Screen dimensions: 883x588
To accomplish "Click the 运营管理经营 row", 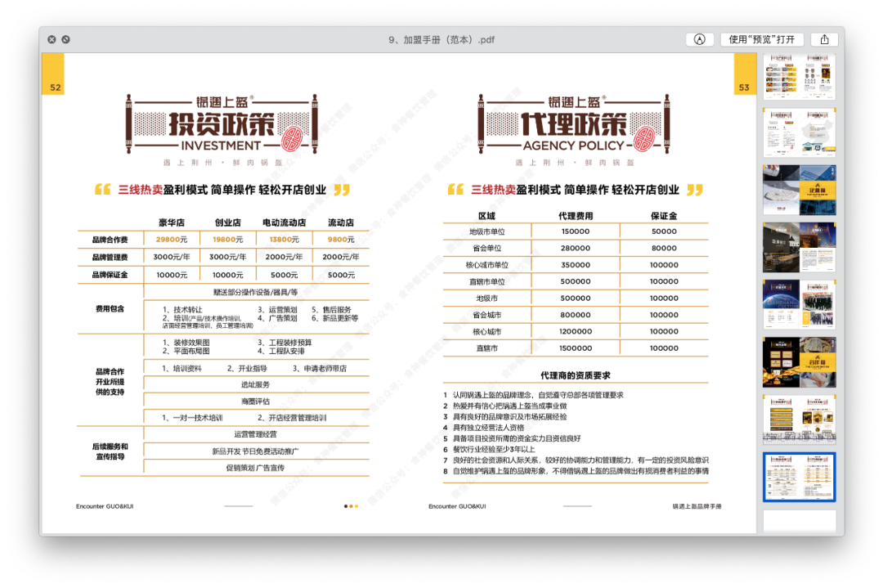I will tap(255, 434).
